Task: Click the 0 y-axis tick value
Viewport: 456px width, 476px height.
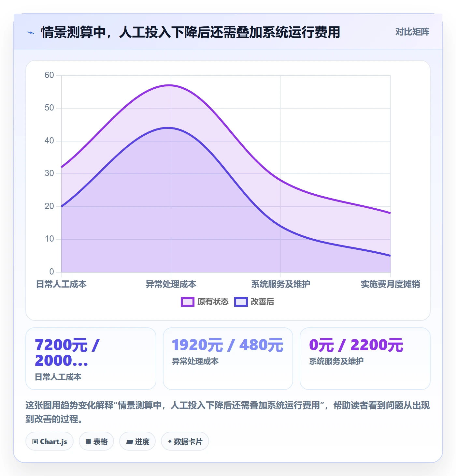Action: 51,272
